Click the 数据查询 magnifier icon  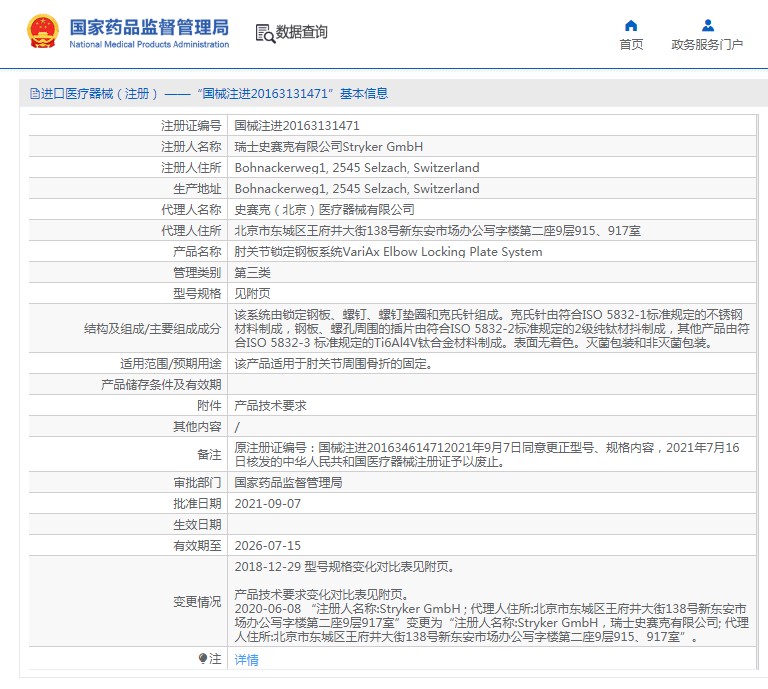(x=265, y=33)
